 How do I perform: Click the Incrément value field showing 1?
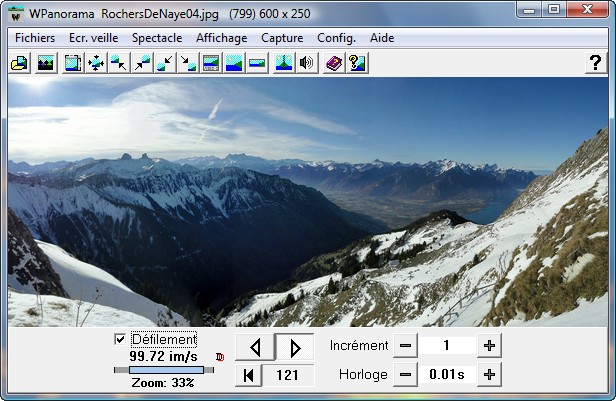pyautogui.click(x=447, y=346)
